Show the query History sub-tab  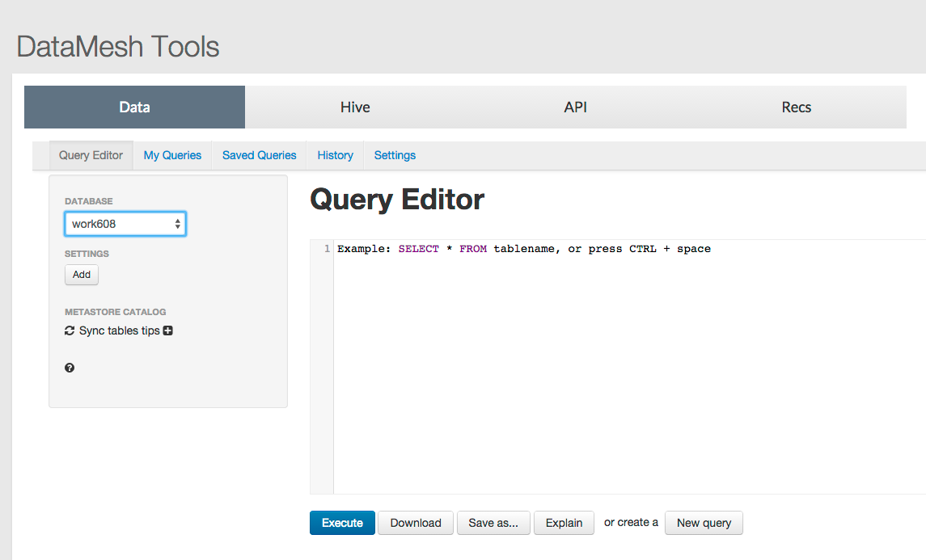point(335,155)
